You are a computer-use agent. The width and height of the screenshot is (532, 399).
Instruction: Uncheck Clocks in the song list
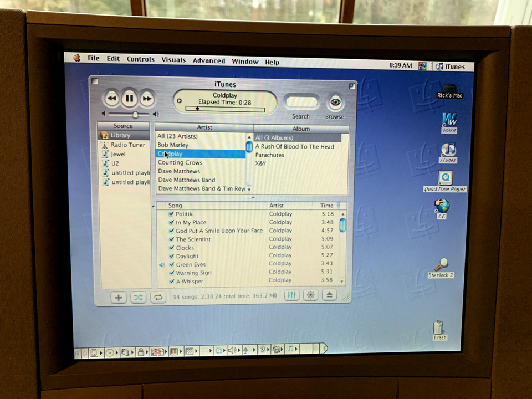(171, 247)
